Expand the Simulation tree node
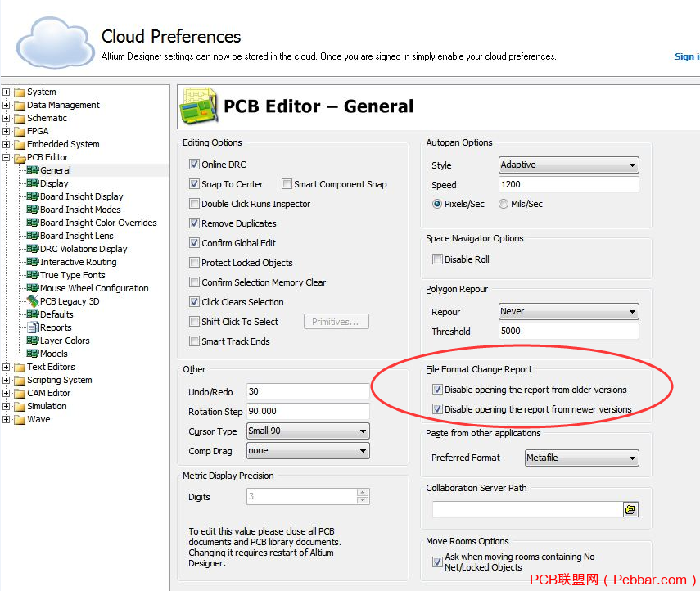The height and width of the screenshot is (591, 700). click(6, 406)
